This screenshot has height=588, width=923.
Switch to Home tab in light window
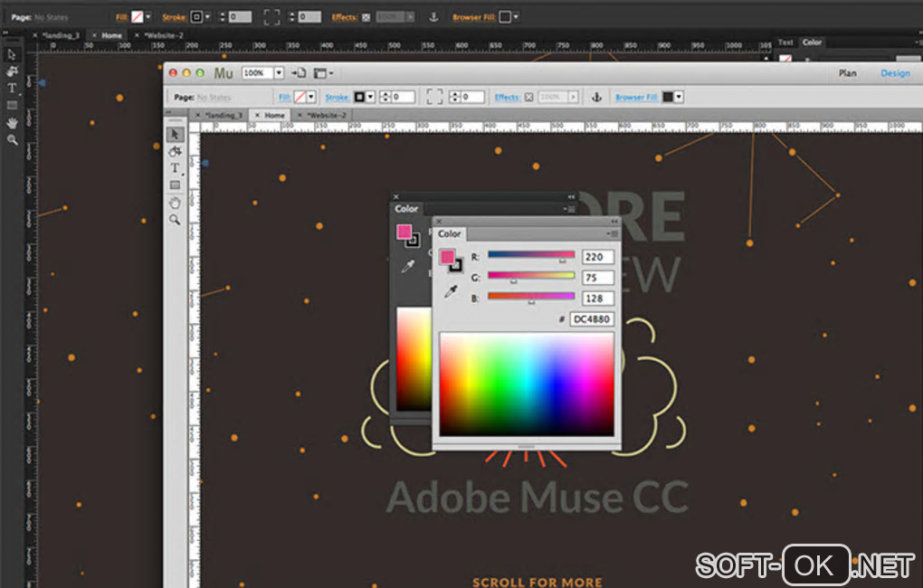point(270,115)
